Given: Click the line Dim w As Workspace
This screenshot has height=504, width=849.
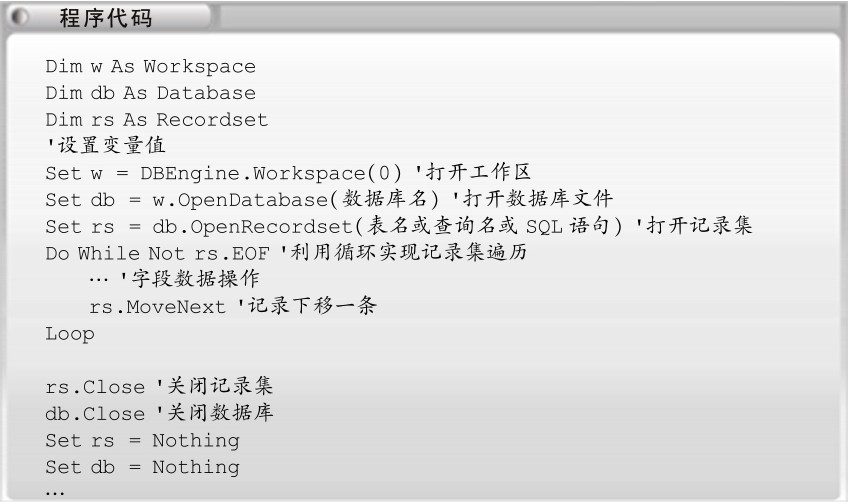Looking at the screenshot, I should point(151,66).
